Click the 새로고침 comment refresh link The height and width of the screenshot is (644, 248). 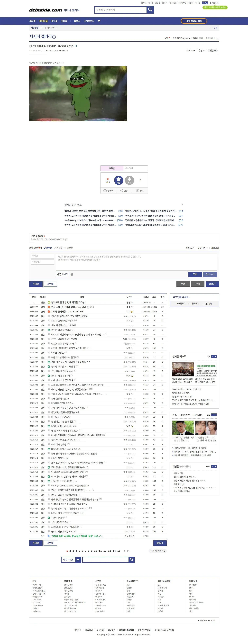pos(215,248)
